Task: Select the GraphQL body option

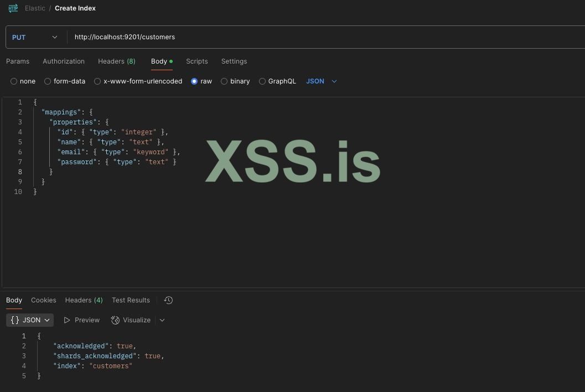Action: [x=262, y=81]
